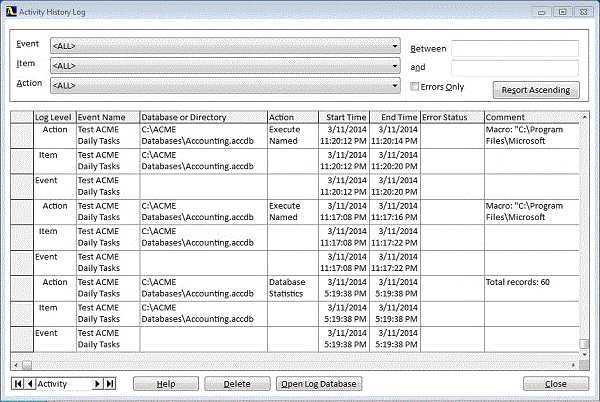Click the Log Level column header
The width and height of the screenshot is (600, 402).
55,117
